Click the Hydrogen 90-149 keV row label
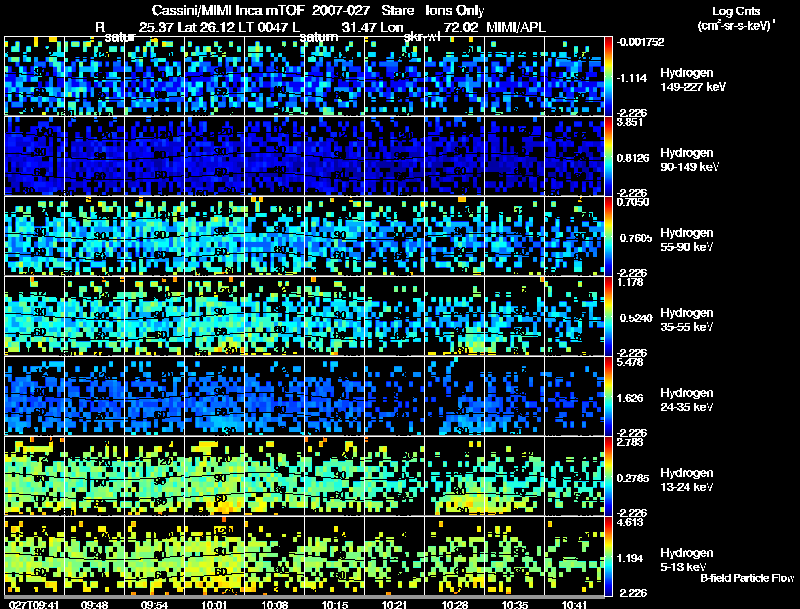 689,160
